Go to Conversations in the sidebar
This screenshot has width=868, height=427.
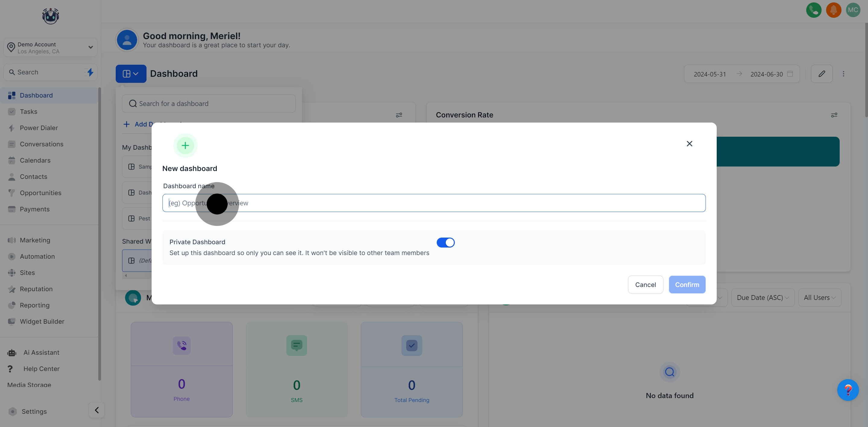tap(42, 144)
